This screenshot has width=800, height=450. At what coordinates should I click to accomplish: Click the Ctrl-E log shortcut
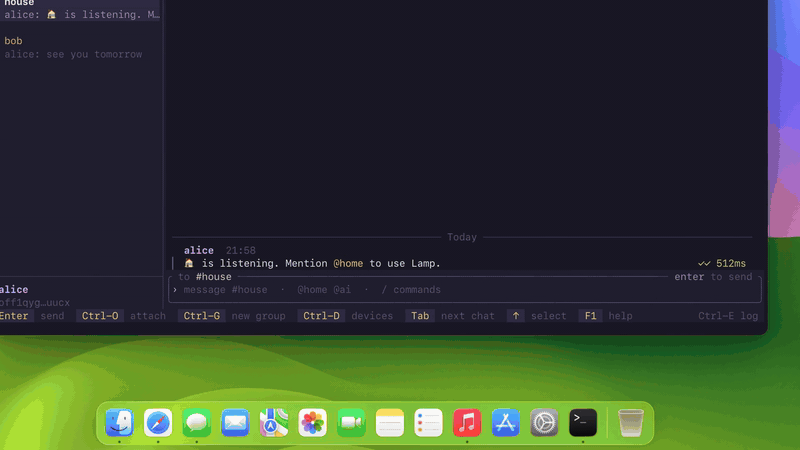(x=728, y=316)
